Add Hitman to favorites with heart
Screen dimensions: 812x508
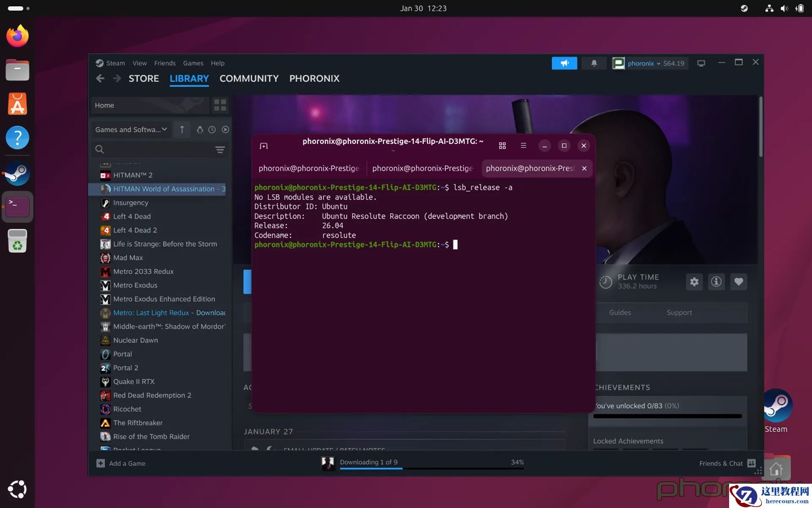point(739,282)
